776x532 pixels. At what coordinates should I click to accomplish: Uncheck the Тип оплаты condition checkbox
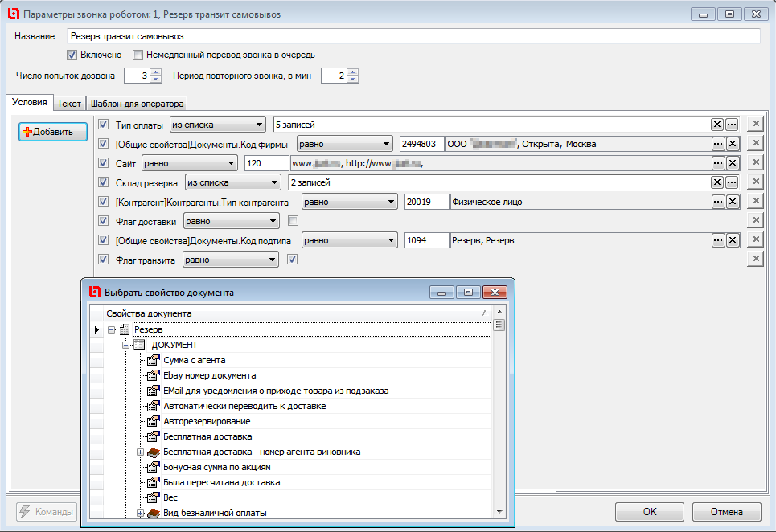103,124
